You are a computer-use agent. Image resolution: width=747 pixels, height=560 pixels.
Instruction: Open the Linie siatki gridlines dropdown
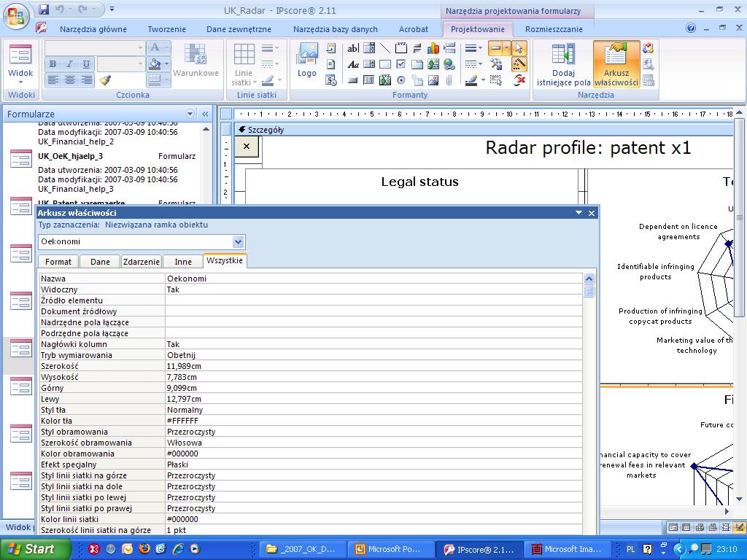pos(244,65)
